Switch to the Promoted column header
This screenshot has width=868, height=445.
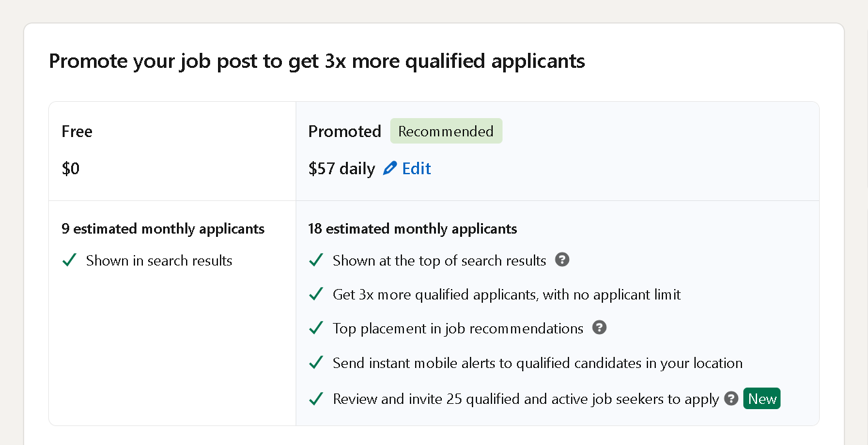pos(345,131)
